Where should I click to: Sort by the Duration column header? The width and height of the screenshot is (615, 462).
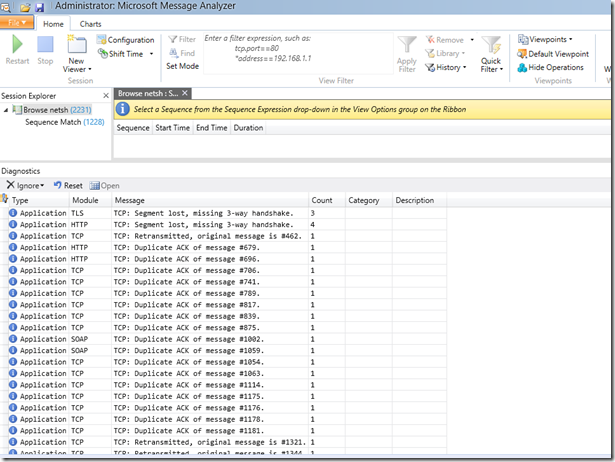click(248, 128)
